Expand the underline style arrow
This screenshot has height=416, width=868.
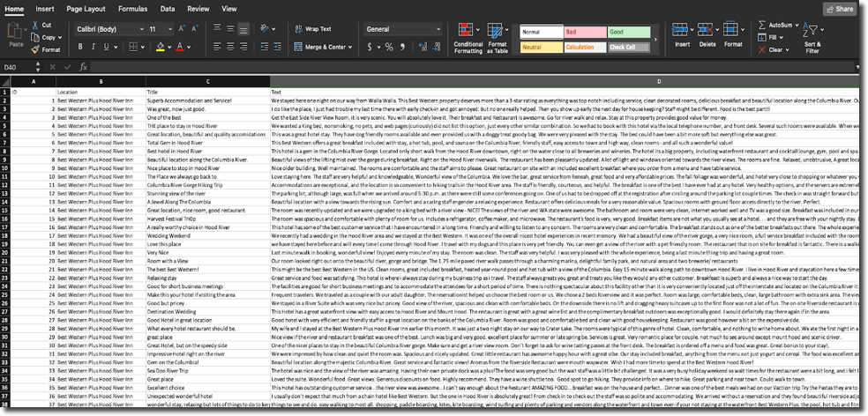tap(116, 47)
